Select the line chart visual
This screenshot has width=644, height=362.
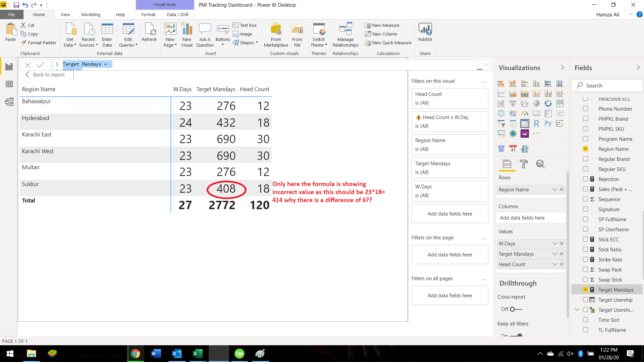[x=501, y=93]
